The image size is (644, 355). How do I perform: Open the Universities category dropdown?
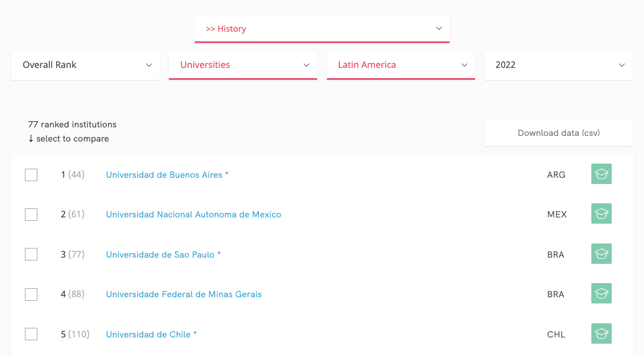coord(242,65)
